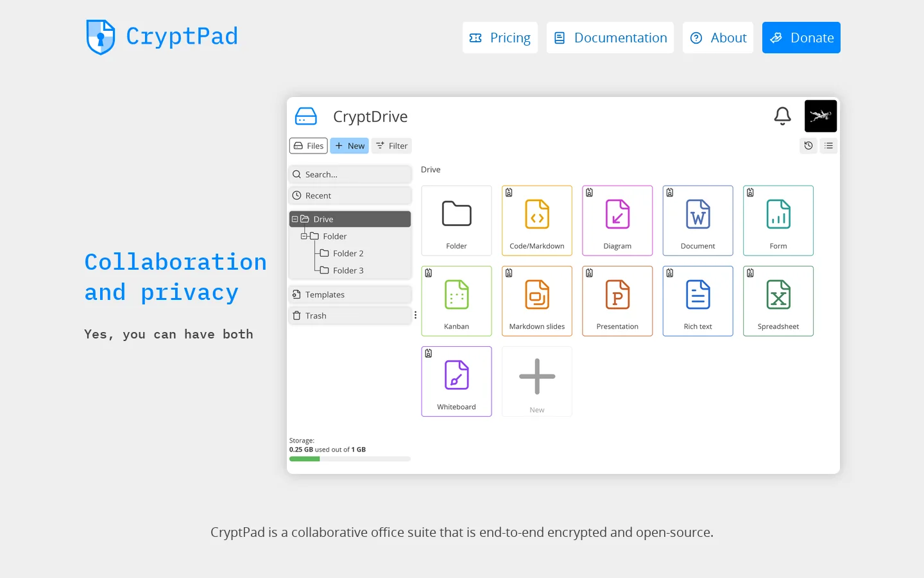Select Folder 3 in the tree

point(342,271)
